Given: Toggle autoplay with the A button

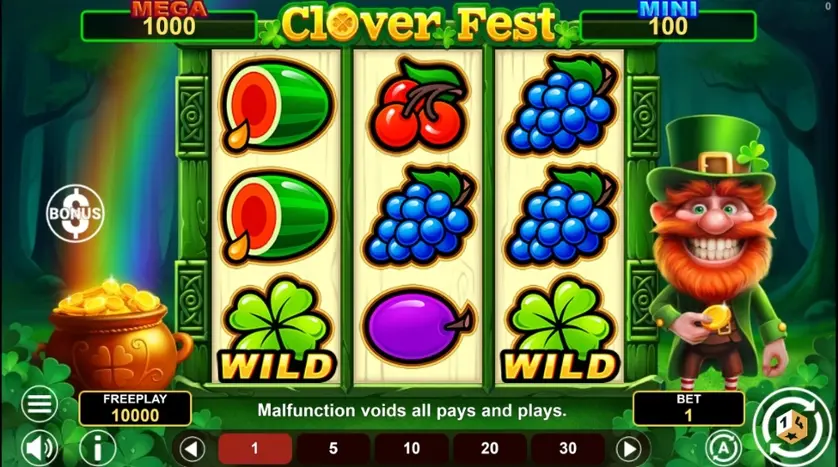Looking at the screenshot, I should coord(723,448).
